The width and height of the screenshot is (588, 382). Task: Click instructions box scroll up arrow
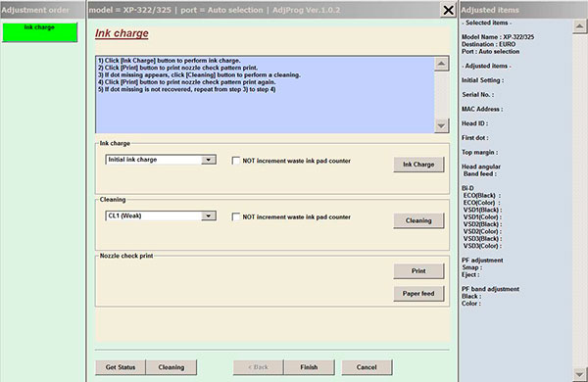click(x=441, y=64)
